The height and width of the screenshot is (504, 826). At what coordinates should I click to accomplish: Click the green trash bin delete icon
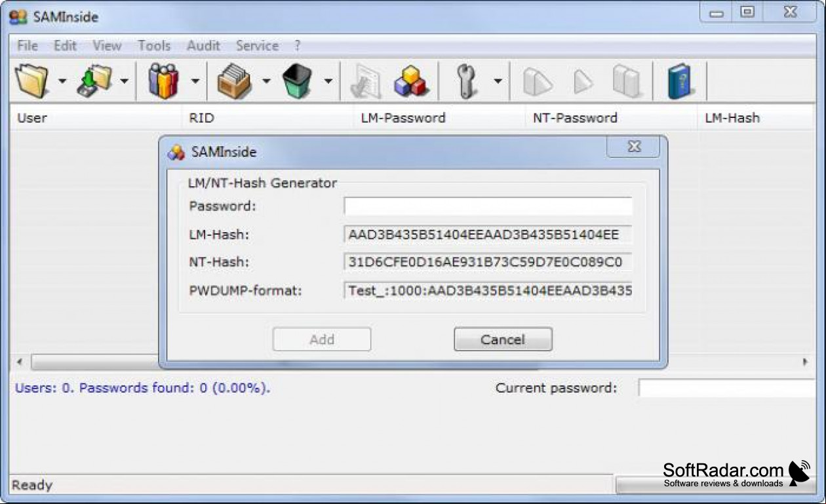point(298,81)
